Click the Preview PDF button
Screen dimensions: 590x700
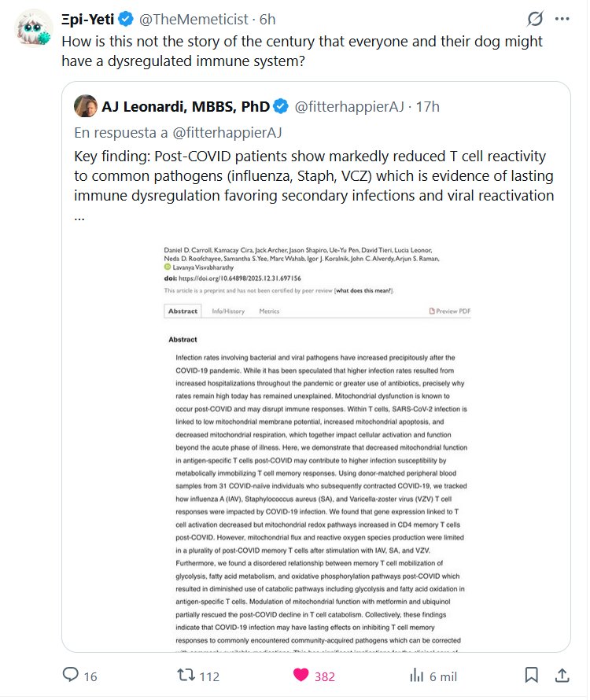(450, 311)
